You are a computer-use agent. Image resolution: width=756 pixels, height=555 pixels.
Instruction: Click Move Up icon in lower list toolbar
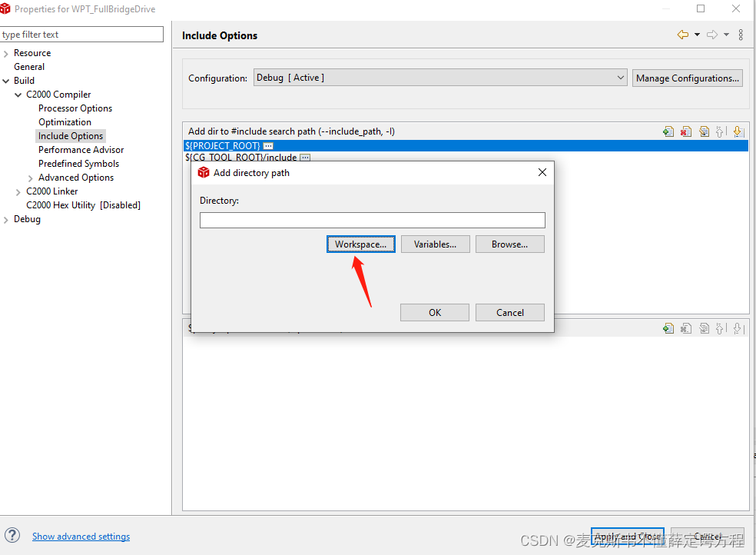point(721,328)
